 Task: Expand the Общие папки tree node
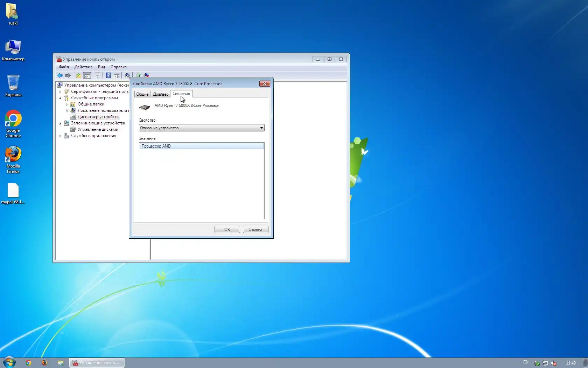click(67, 104)
